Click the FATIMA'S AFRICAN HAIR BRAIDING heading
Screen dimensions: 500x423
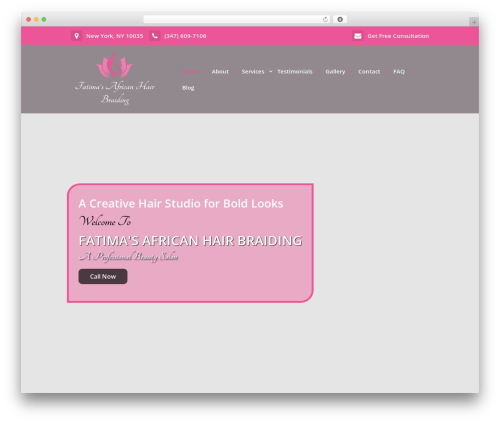pos(190,241)
